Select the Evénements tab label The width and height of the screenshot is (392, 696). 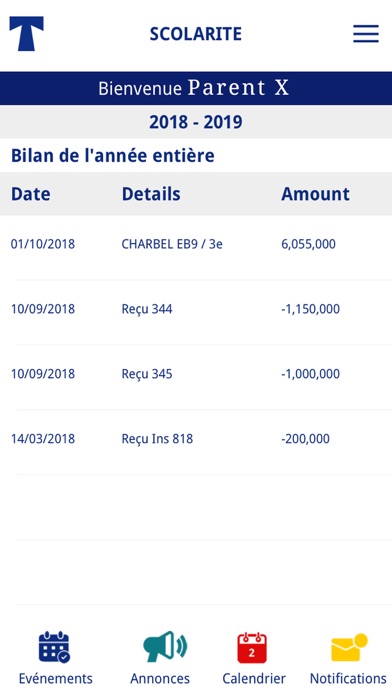click(x=55, y=678)
